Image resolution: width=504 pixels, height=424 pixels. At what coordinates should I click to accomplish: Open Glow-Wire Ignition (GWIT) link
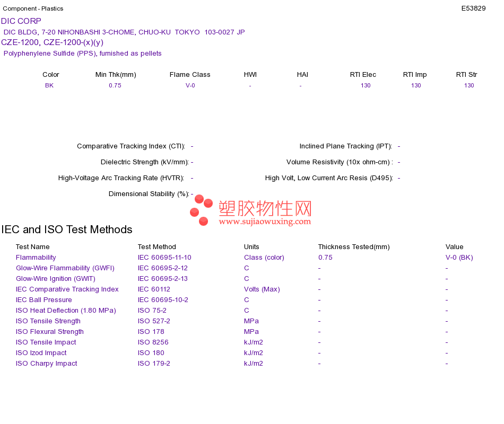(56, 279)
